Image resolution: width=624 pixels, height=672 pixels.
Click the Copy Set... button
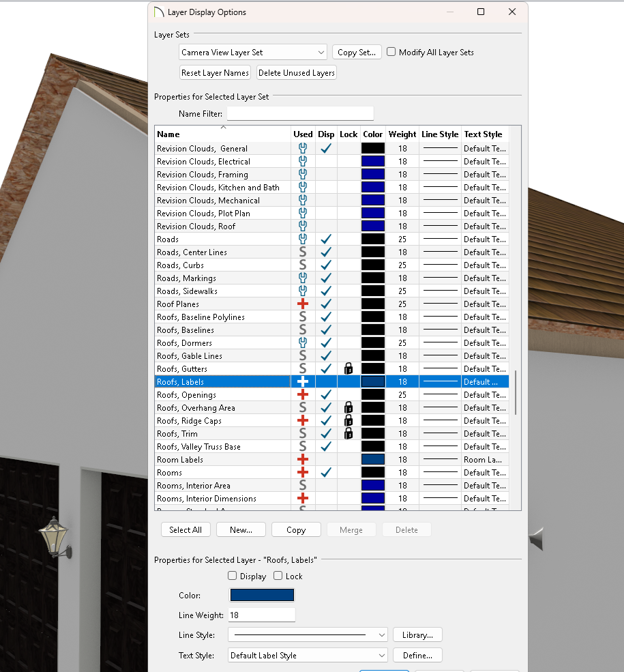(357, 53)
